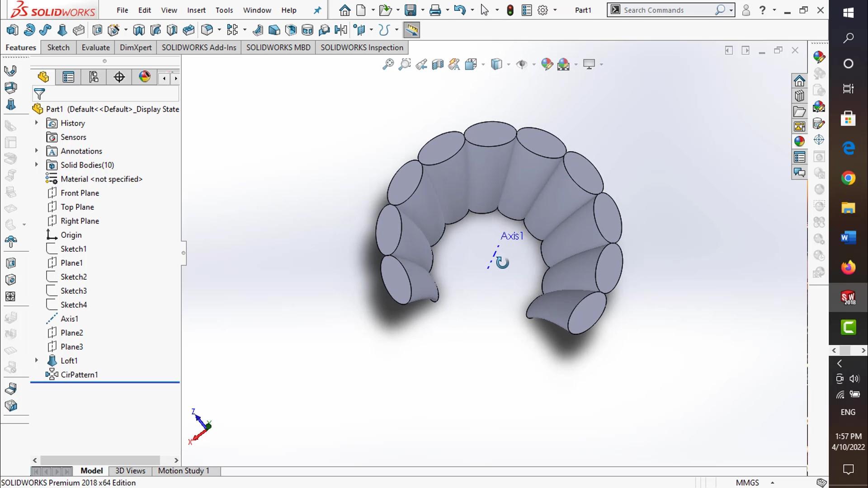Click the Mirror feature icon

coord(341,30)
